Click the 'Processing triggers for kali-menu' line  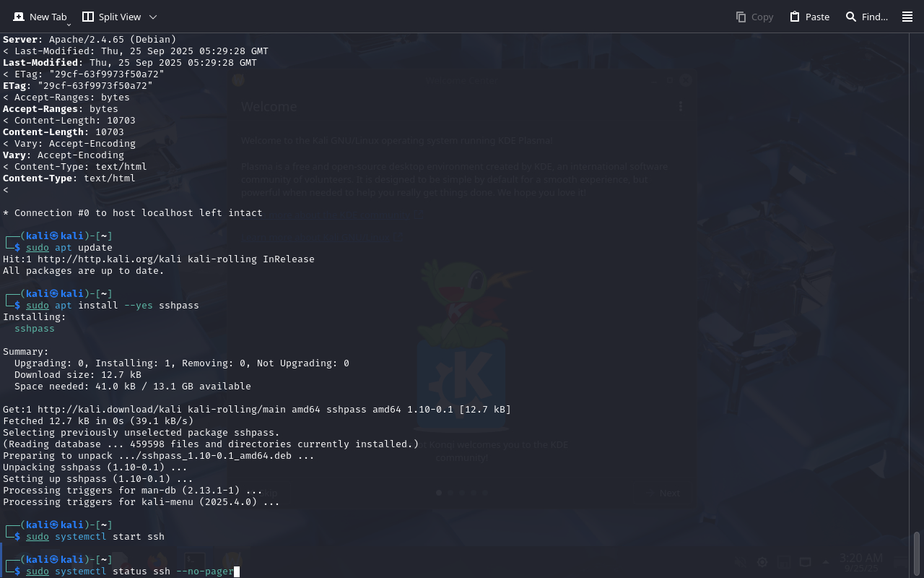(x=141, y=502)
